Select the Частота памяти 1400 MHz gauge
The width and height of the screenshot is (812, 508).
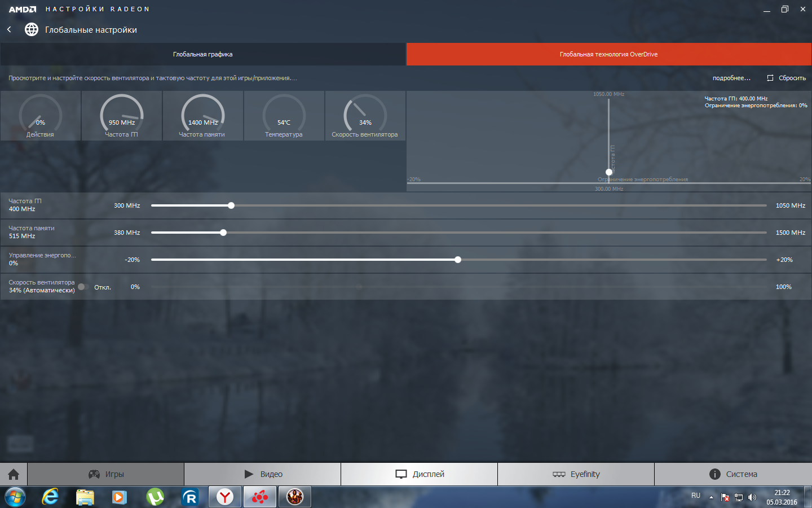(x=203, y=116)
